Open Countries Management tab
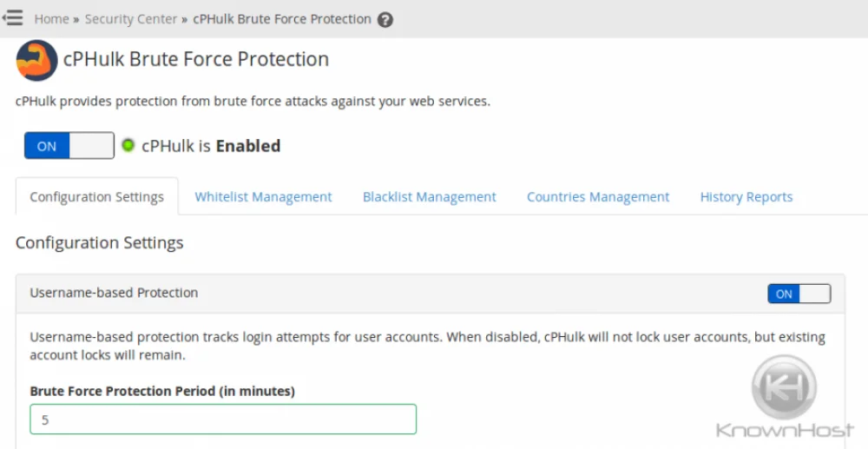Image resolution: width=868 pixels, height=449 pixels. point(598,196)
